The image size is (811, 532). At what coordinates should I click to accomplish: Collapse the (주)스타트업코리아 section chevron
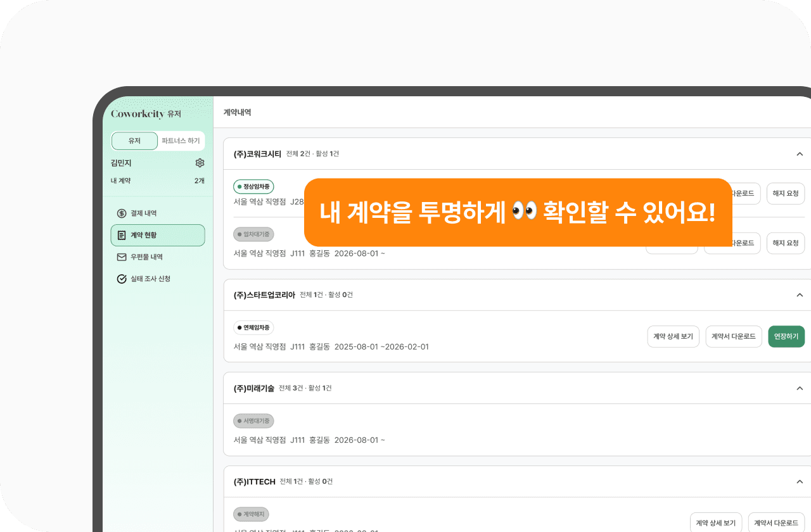tap(800, 294)
